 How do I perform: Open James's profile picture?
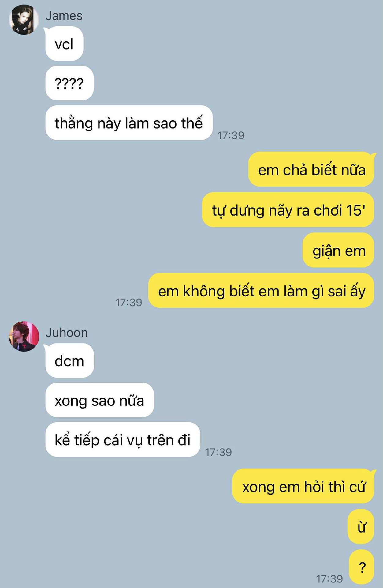(24, 20)
